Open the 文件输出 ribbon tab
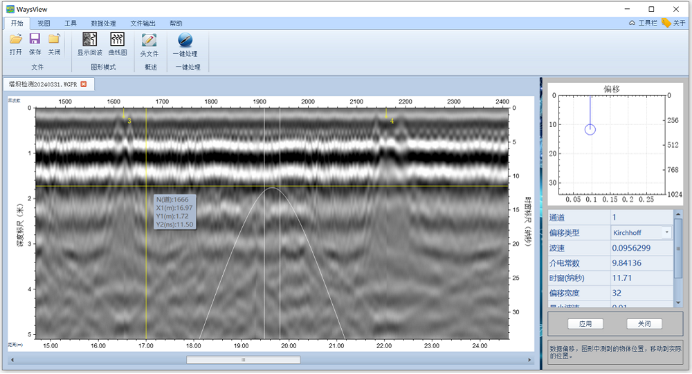 [x=143, y=23]
